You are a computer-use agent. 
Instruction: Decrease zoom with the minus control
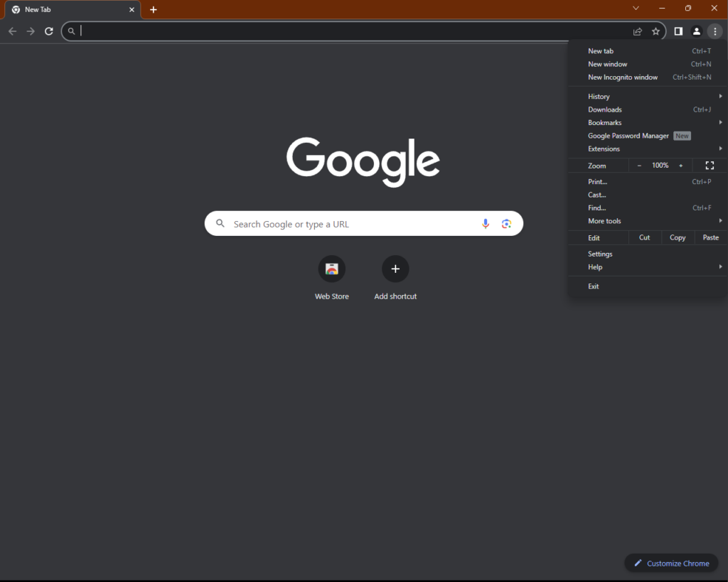[x=639, y=165]
